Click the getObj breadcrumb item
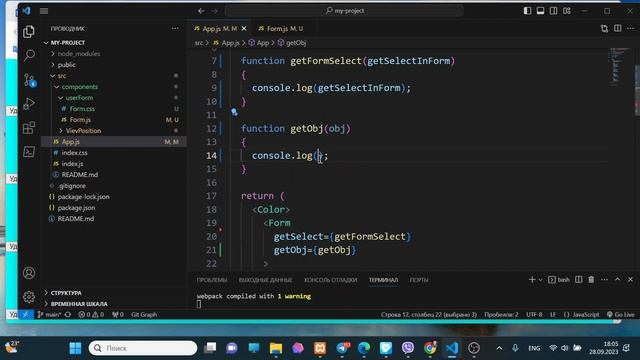 click(292, 42)
